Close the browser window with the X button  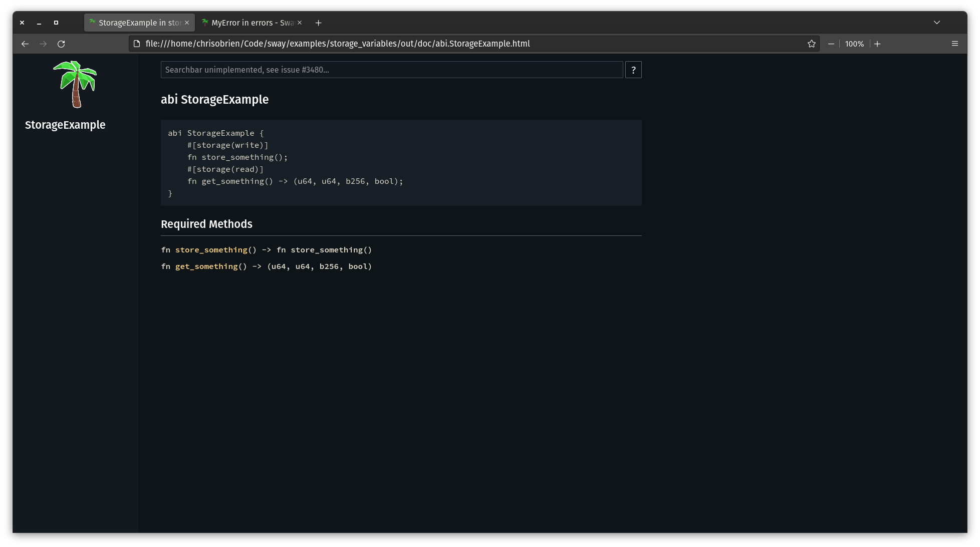click(22, 23)
